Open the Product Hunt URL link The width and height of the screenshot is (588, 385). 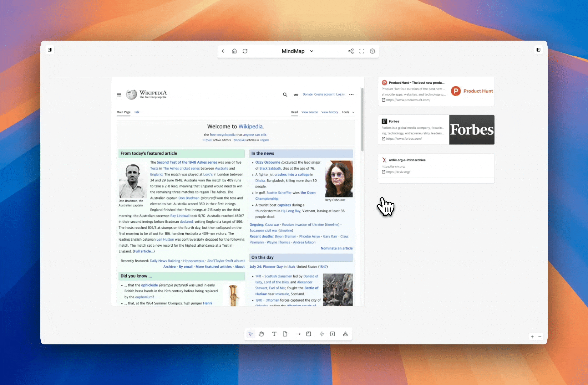point(408,100)
